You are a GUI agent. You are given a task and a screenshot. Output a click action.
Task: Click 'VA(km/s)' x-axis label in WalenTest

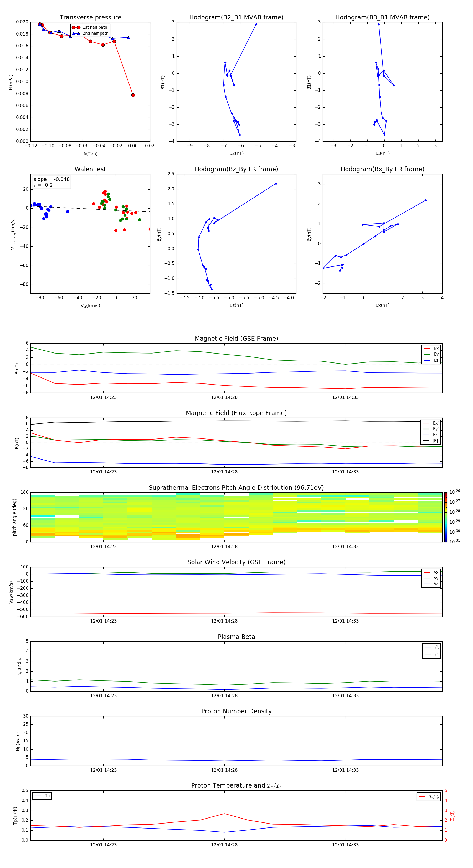click(90, 306)
